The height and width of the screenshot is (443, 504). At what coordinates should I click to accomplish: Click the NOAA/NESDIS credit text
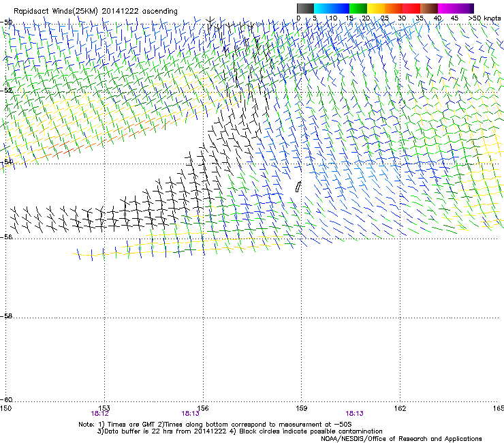click(401, 439)
